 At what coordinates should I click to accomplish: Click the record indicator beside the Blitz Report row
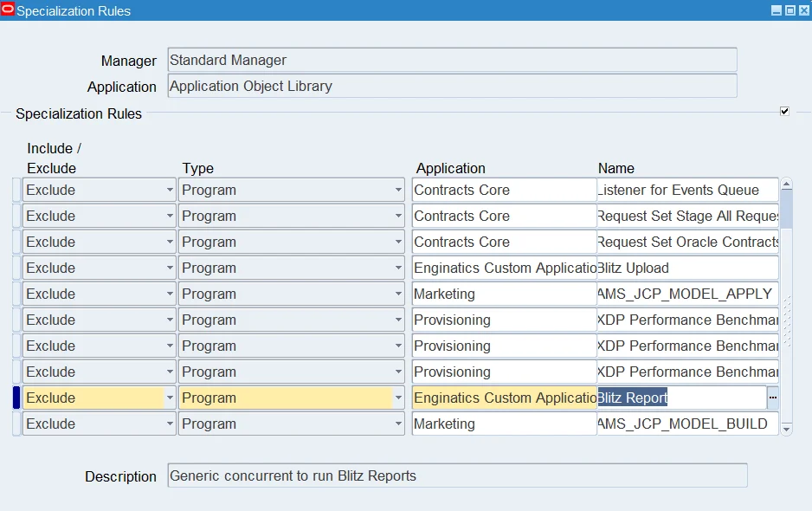pos(16,398)
